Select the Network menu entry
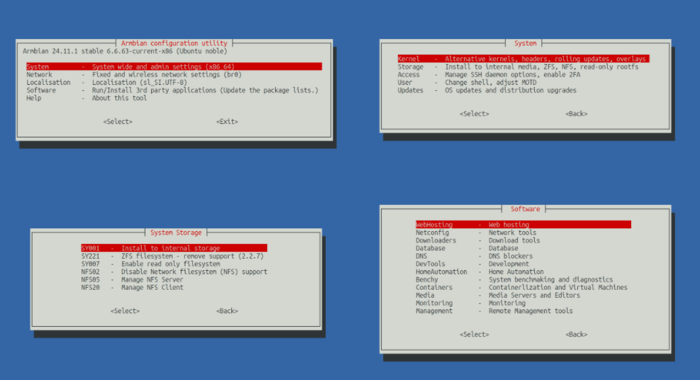This screenshot has width=700, height=380. [x=174, y=75]
